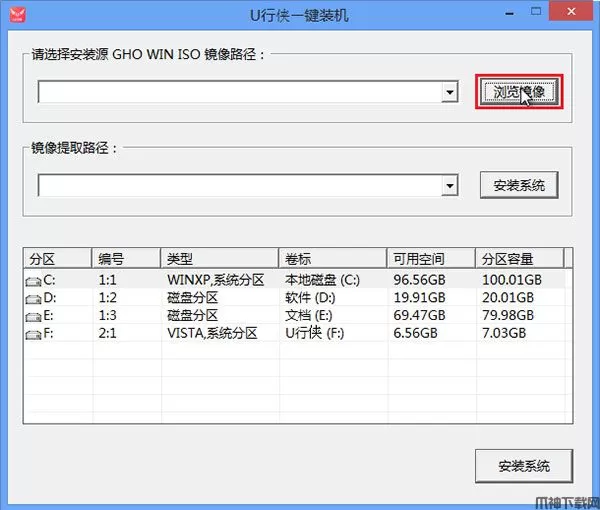Click the 6.56GB free space cell

pyautogui.click(x=415, y=333)
